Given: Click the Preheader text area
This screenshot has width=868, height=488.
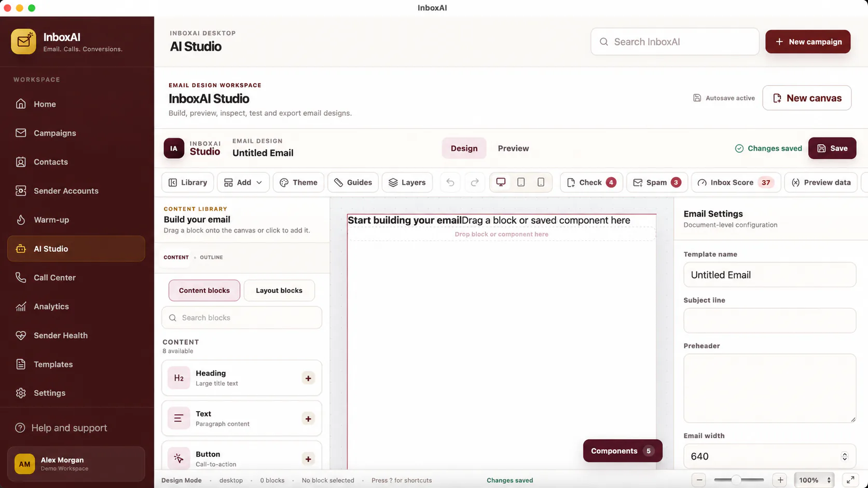Looking at the screenshot, I should (769, 388).
